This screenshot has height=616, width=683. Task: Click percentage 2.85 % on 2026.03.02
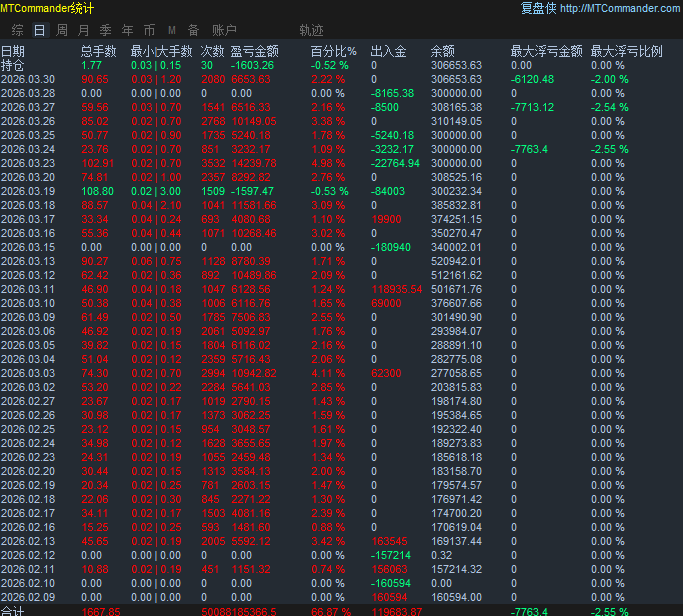328,387
